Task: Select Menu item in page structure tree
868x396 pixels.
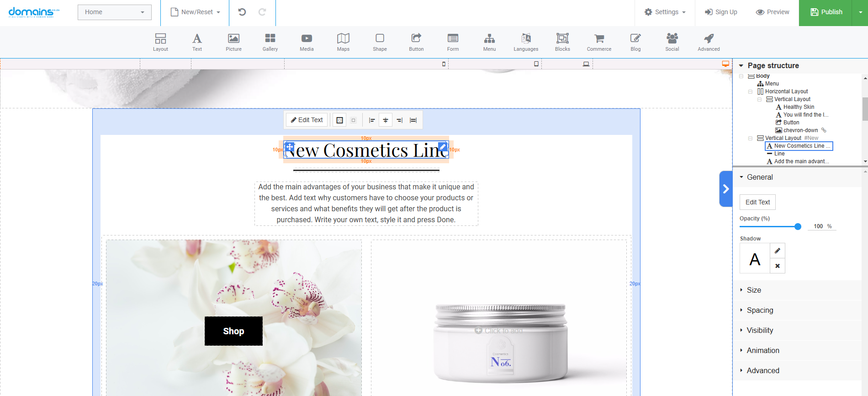Action: point(768,84)
